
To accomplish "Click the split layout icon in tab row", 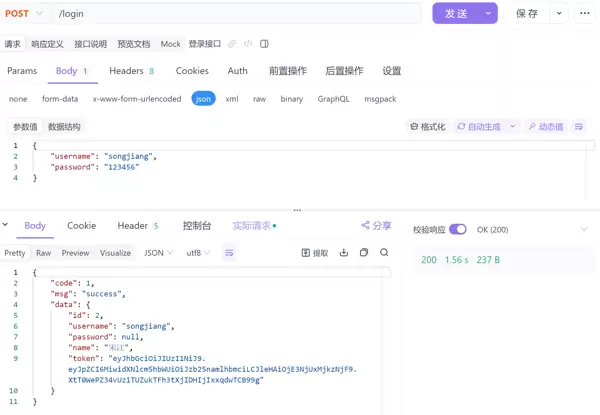I will pyautogui.click(x=264, y=44).
